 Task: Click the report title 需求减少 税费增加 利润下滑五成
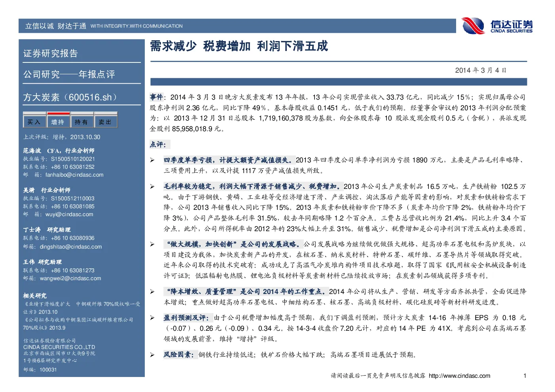[239, 46]
